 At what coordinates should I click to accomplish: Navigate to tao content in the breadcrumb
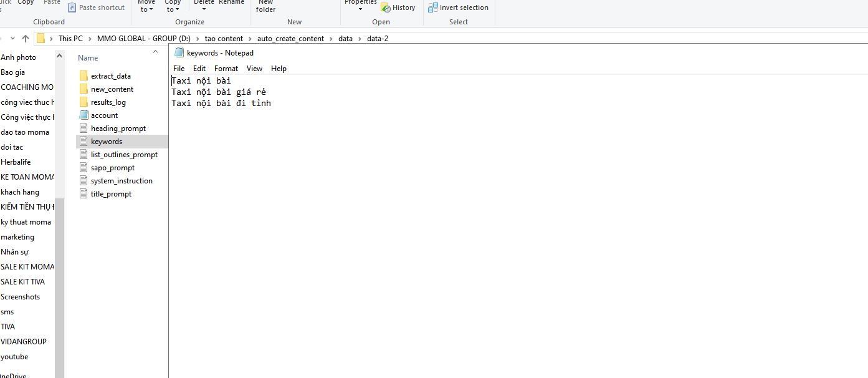tap(224, 39)
